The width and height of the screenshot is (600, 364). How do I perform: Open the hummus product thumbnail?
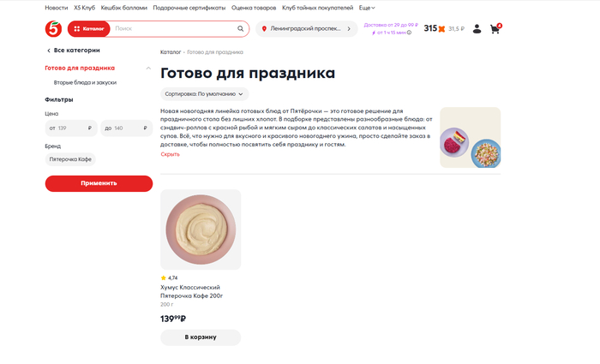[201, 230]
